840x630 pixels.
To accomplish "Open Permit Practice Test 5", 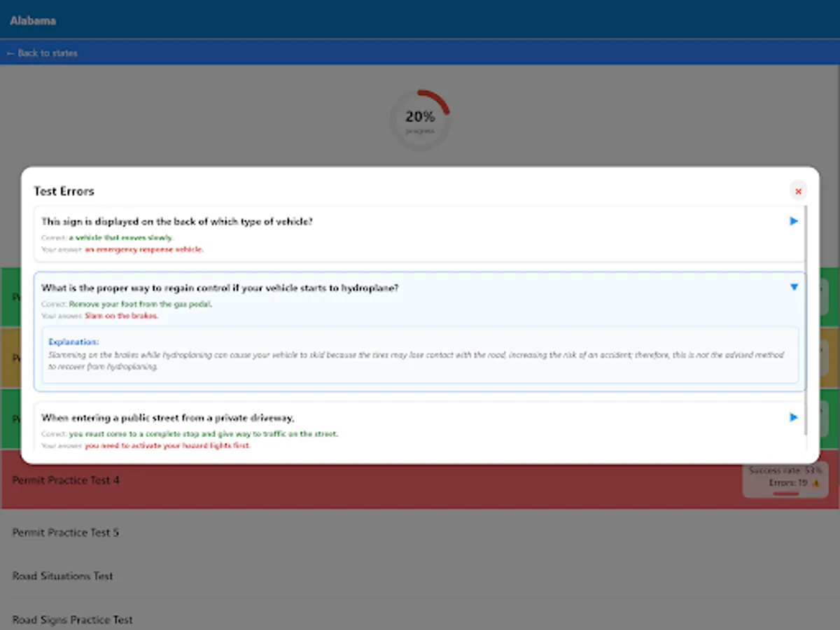I will pos(65,532).
